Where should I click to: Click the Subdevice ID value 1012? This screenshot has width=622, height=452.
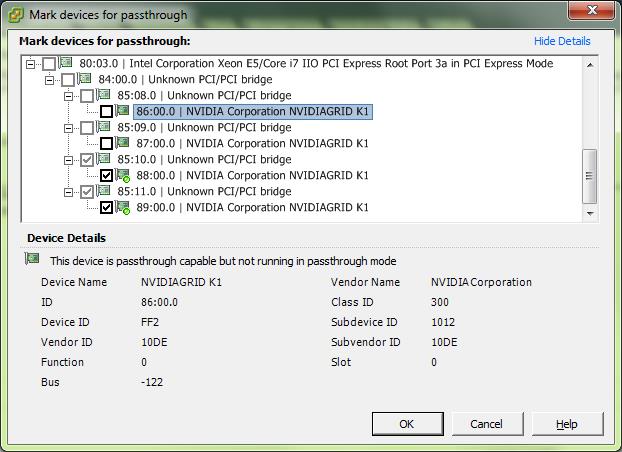443,322
